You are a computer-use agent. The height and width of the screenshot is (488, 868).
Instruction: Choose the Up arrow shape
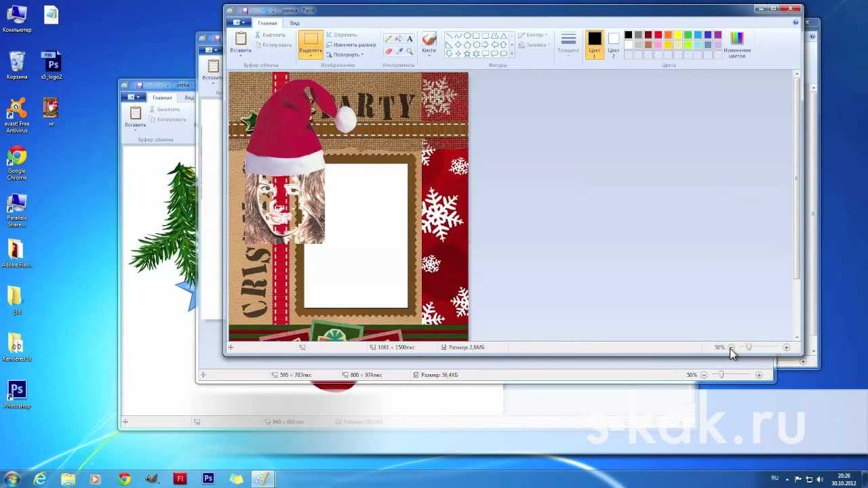[503, 45]
